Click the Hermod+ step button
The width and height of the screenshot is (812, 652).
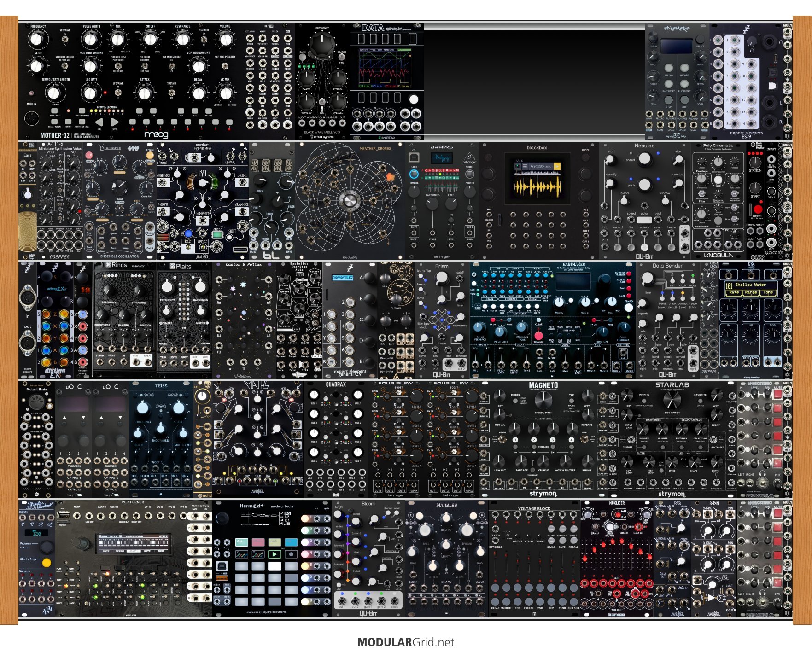click(x=241, y=542)
